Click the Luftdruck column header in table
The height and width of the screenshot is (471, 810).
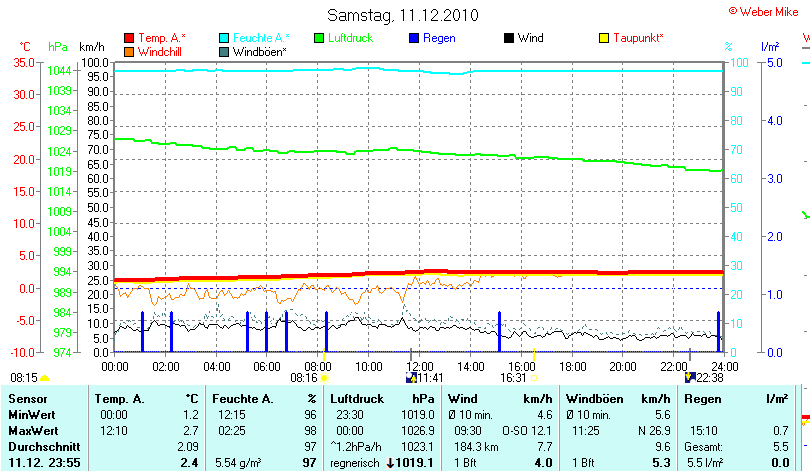coord(357,399)
